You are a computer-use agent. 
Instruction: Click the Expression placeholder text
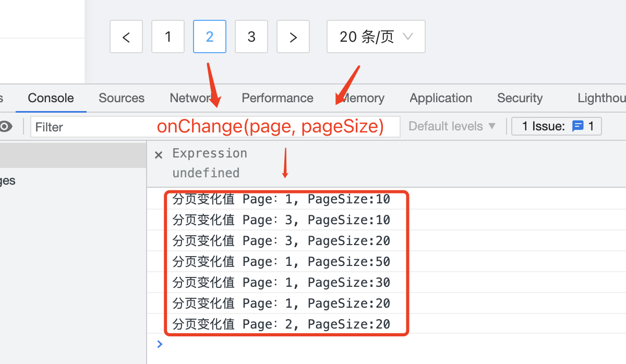pos(210,153)
